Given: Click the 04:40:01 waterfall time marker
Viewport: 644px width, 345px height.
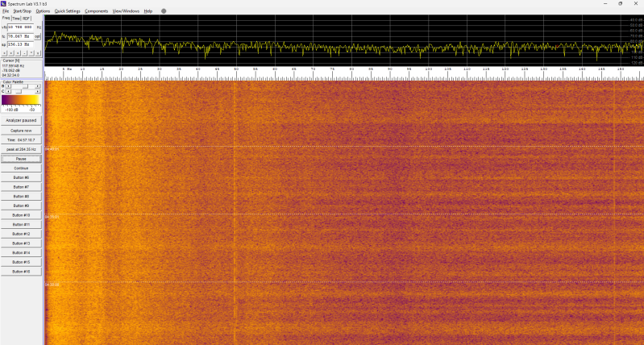Looking at the screenshot, I should (x=52, y=149).
